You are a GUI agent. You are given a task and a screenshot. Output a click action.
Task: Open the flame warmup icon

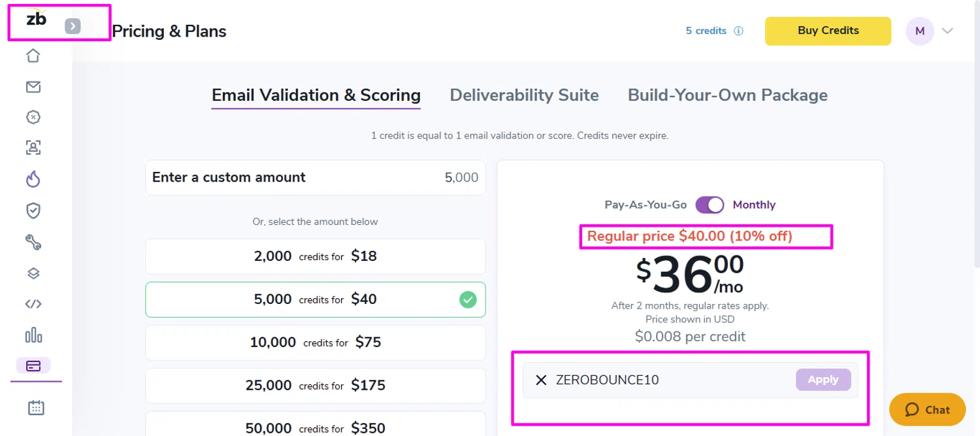point(33,178)
